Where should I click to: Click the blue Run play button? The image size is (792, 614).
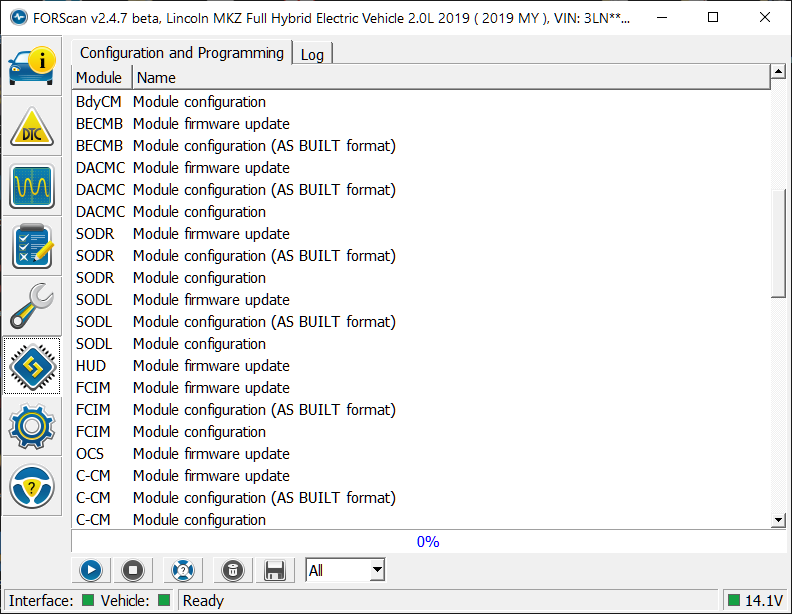point(91,570)
